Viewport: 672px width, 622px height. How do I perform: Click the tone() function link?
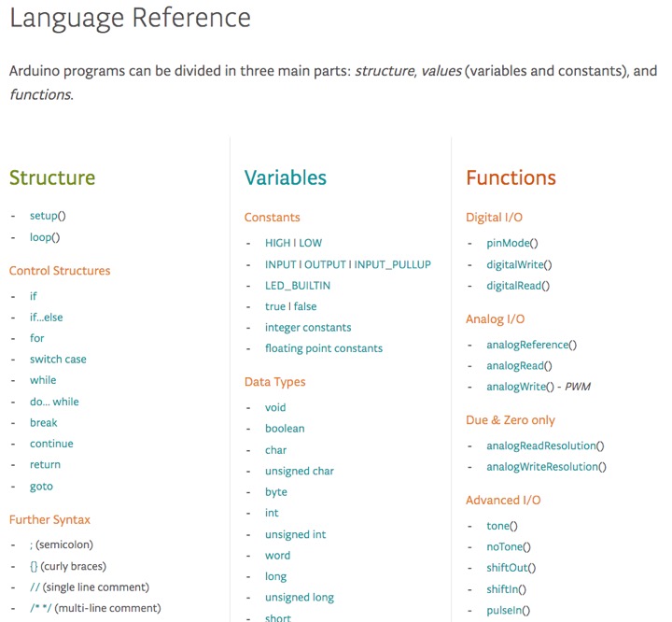point(502,526)
